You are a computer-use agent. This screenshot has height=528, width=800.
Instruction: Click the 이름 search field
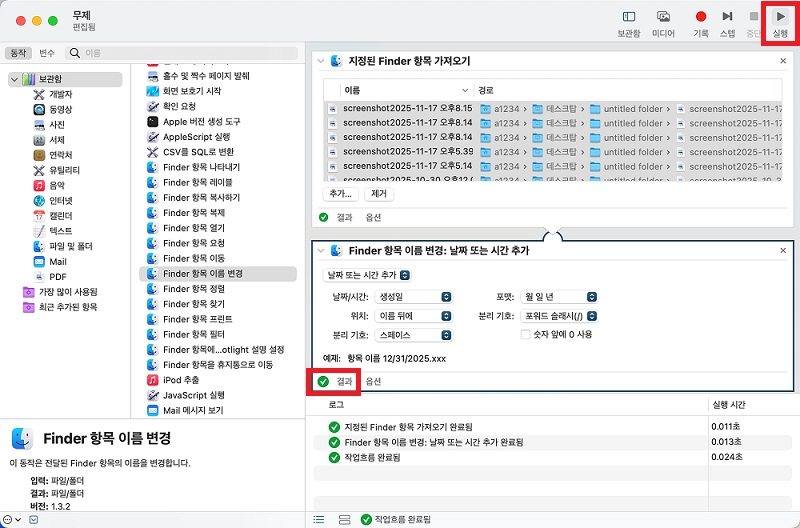pos(181,53)
